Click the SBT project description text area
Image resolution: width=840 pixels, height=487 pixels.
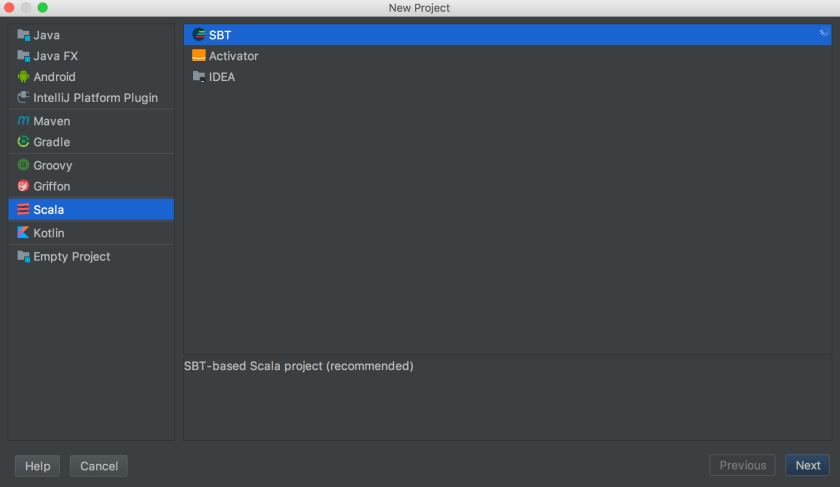click(x=510, y=398)
